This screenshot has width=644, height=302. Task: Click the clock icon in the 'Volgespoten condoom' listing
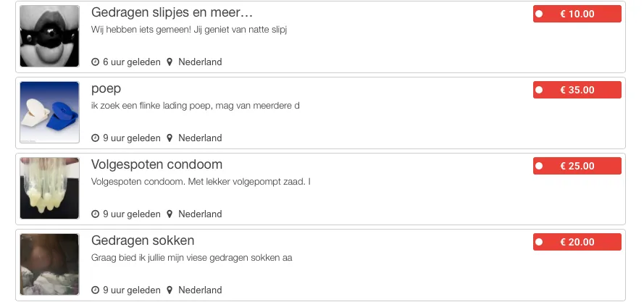[96, 214]
